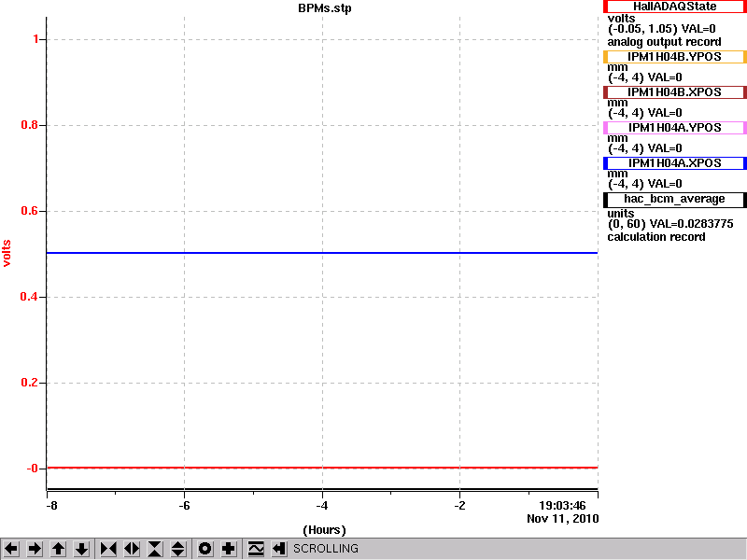Select the HallADAQState curve in legend
The width and height of the screenshot is (747, 560).
coord(674,7)
